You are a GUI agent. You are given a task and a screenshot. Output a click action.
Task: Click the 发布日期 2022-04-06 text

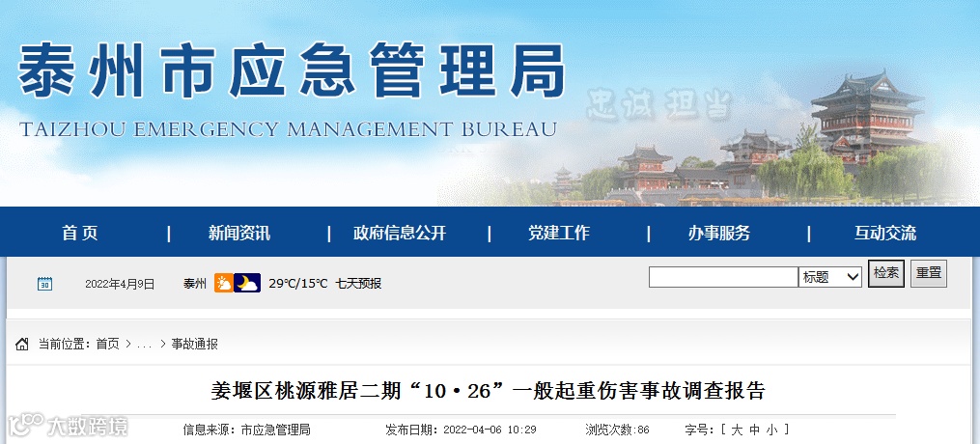[461, 430]
